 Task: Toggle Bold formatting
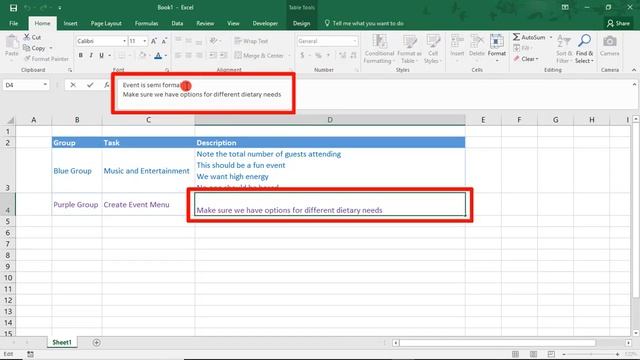point(81,55)
